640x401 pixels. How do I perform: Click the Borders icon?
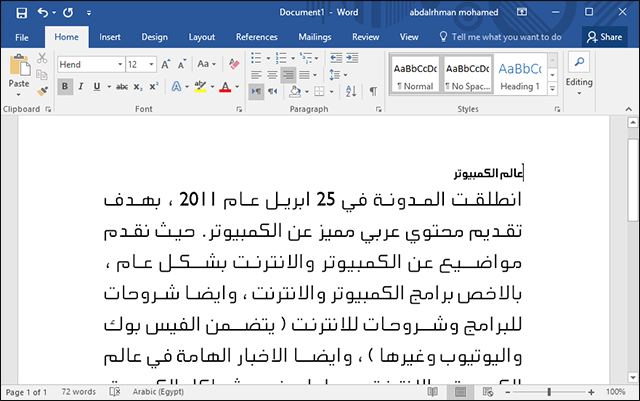click(319, 91)
